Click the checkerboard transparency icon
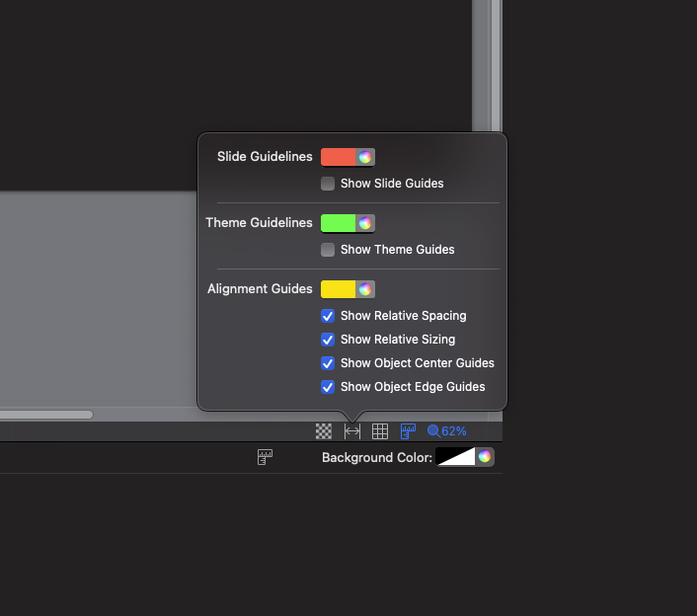 [324, 431]
